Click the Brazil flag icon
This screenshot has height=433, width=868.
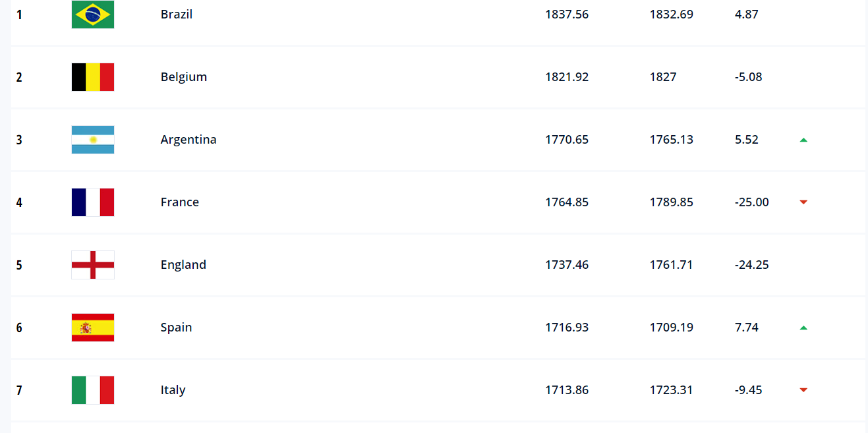point(93,14)
